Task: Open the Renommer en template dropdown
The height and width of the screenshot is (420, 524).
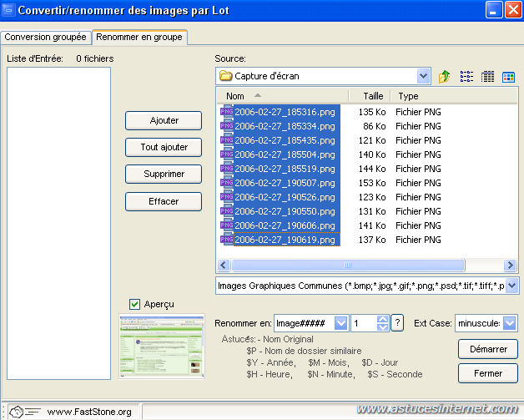Action: coord(341,323)
